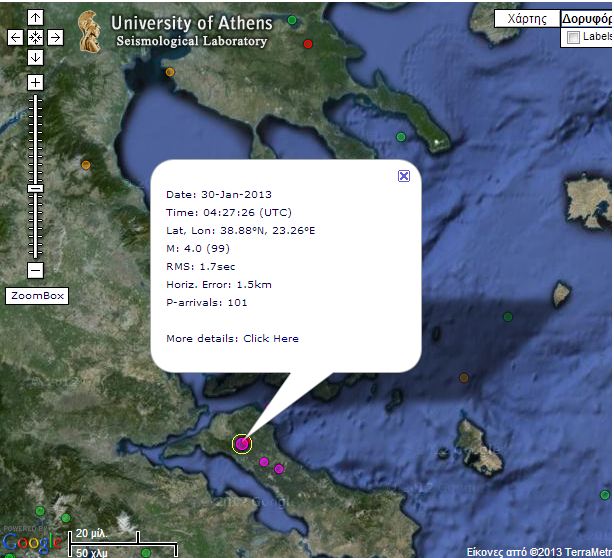This screenshot has height=558, width=614.
Task: Open the Google logo link
Action: (24, 543)
